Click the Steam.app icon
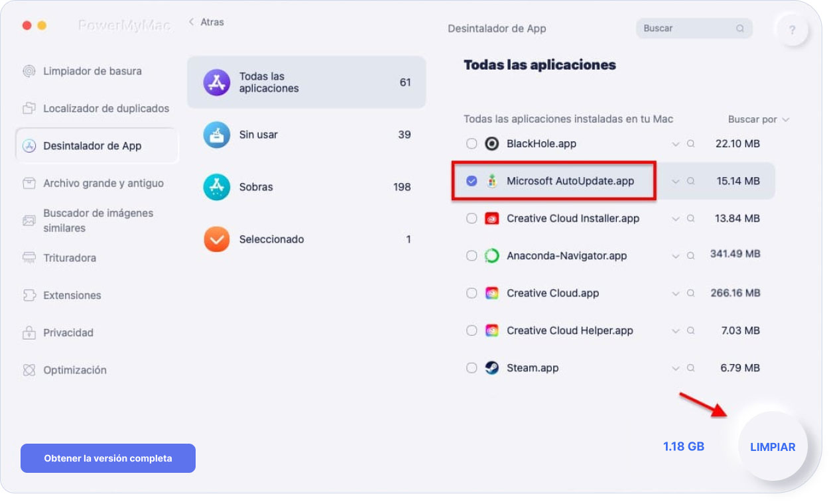 click(491, 368)
